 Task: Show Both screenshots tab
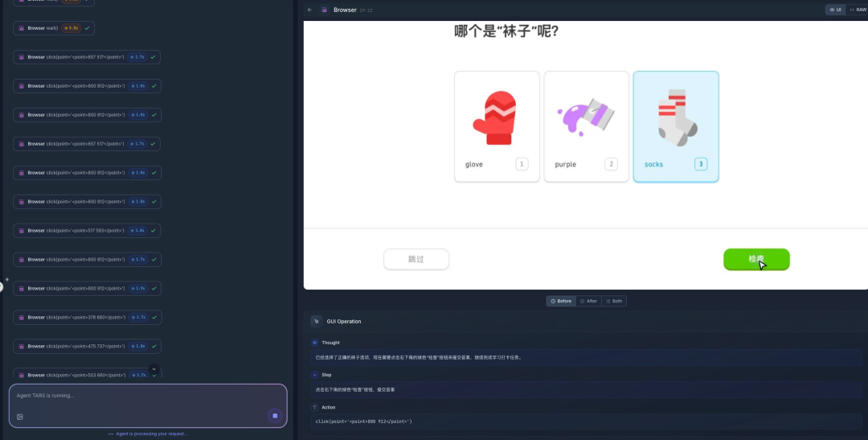614,301
